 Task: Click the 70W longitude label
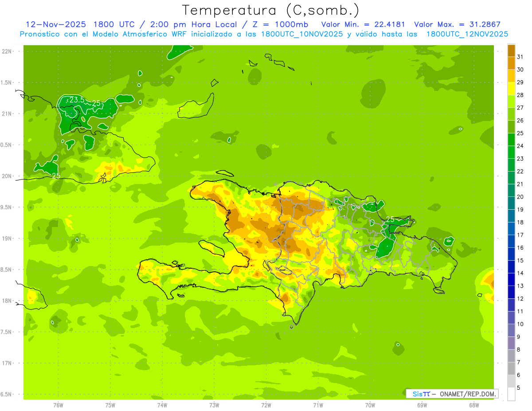370,405
